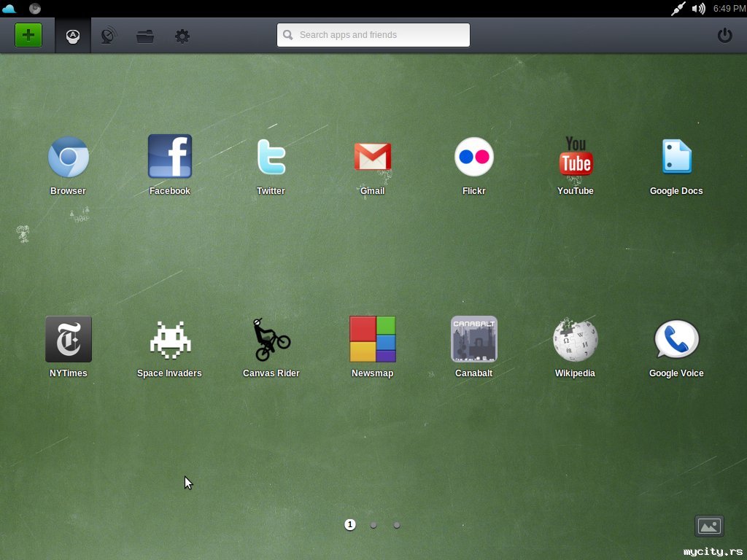The height and width of the screenshot is (560, 747).
Task: Open the Files folder tab in toolbar
Action: pyautogui.click(x=145, y=36)
